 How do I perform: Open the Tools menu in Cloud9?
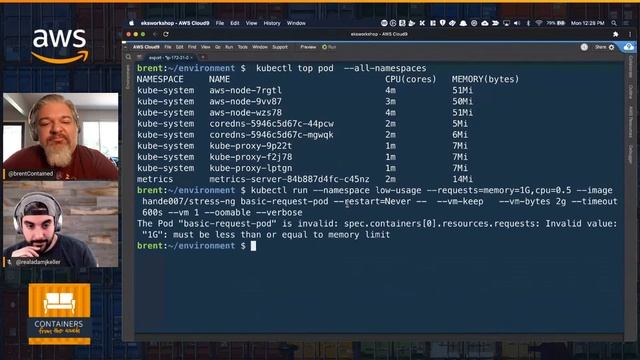pos(242,47)
